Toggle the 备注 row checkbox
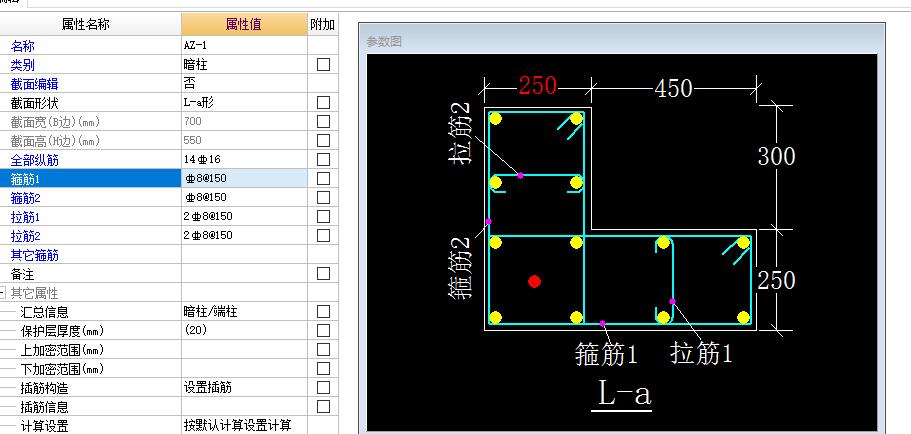911x434 pixels. pyautogui.click(x=323, y=273)
